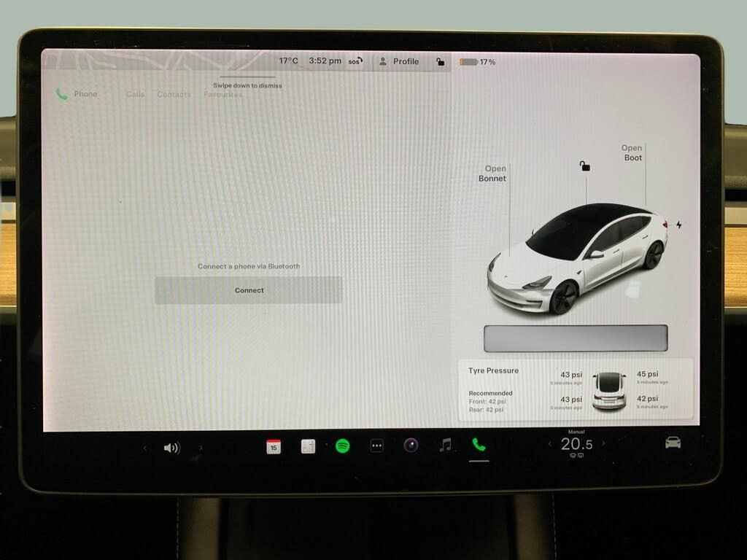This screenshot has height=560, width=747.
Task: Tap the 'Rear: 42 psi' recommended value
Action: click(x=486, y=410)
